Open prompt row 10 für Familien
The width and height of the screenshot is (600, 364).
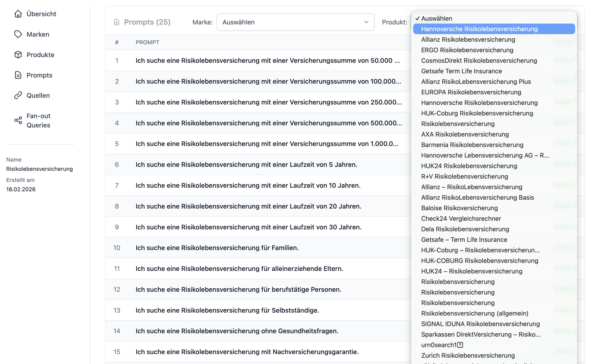217,248
